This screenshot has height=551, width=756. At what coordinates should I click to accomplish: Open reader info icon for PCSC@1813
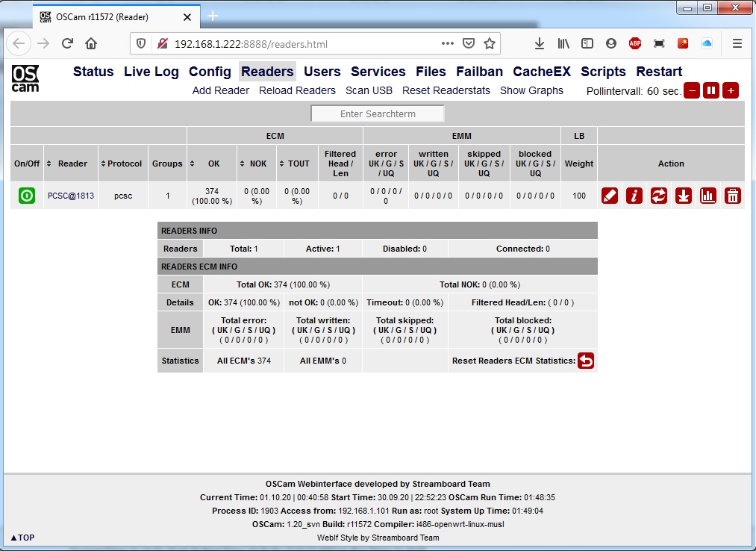tap(634, 196)
